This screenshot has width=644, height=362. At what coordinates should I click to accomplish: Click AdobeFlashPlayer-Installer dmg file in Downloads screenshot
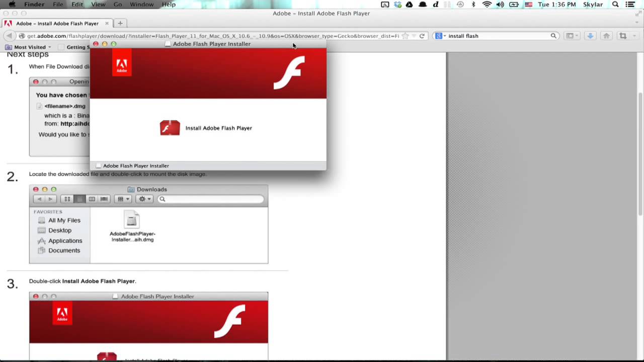[x=132, y=227]
